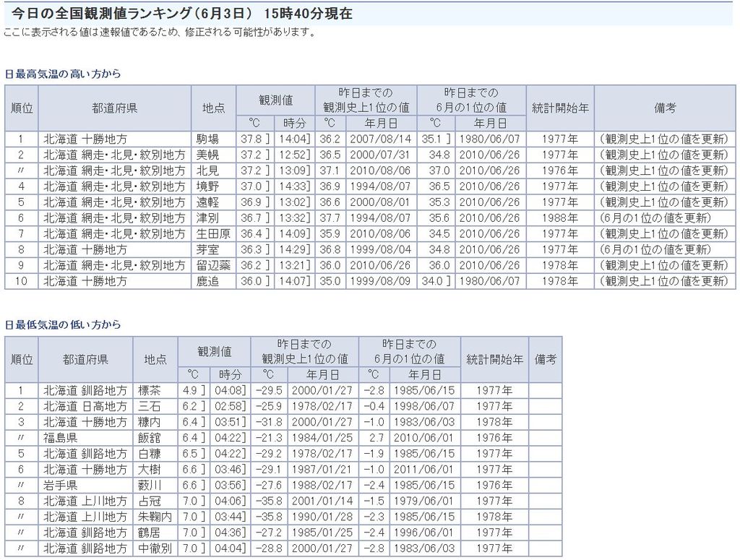This screenshot has width=740, height=560.
Task: Click the 駒場 station name in high-temperature table
Action: click(207, 139)
